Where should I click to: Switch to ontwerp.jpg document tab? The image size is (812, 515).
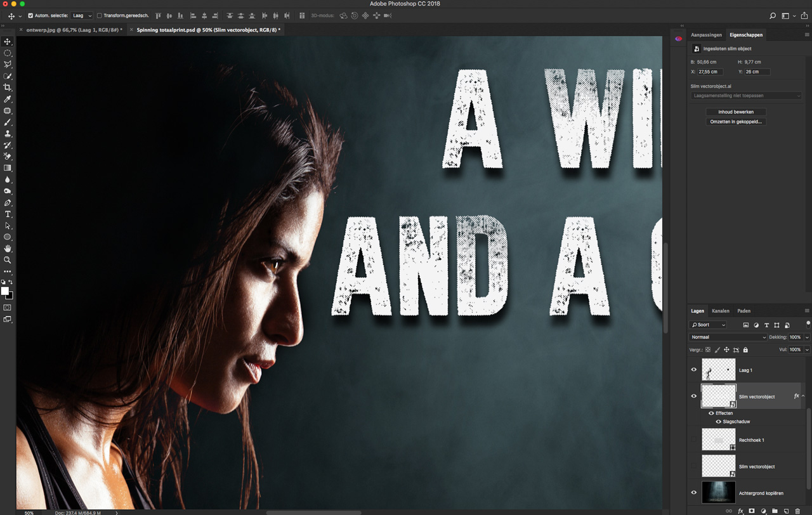coord(74,30)
